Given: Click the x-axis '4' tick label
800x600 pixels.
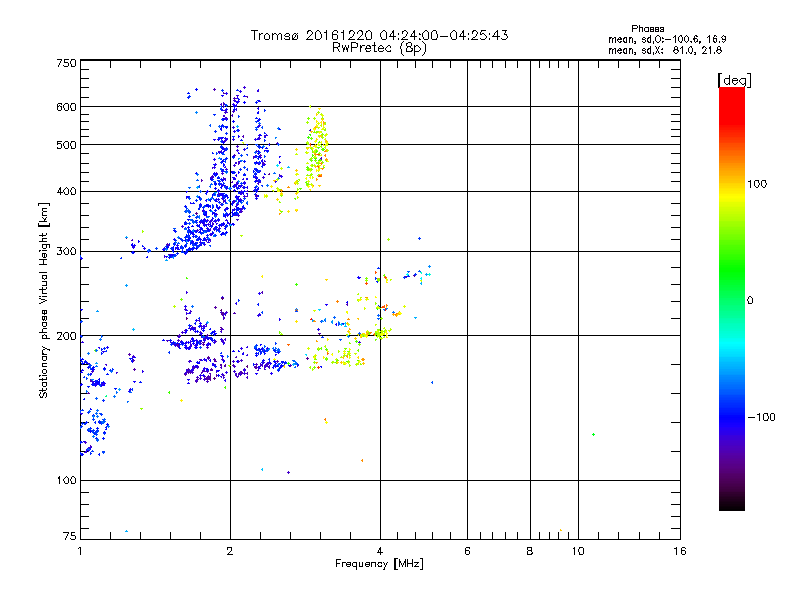Looking at the screenshot, I should click(x=380, y=551).
